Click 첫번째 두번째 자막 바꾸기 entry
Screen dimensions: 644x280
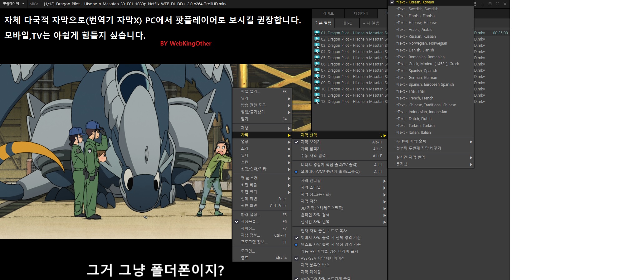pyautogui.click(x=431, y=148)
